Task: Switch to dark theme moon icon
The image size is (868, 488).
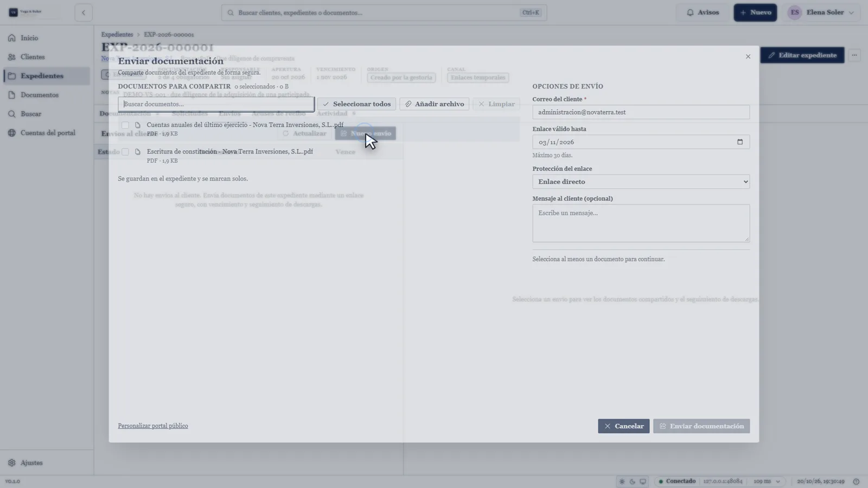Action: (633, 481)
